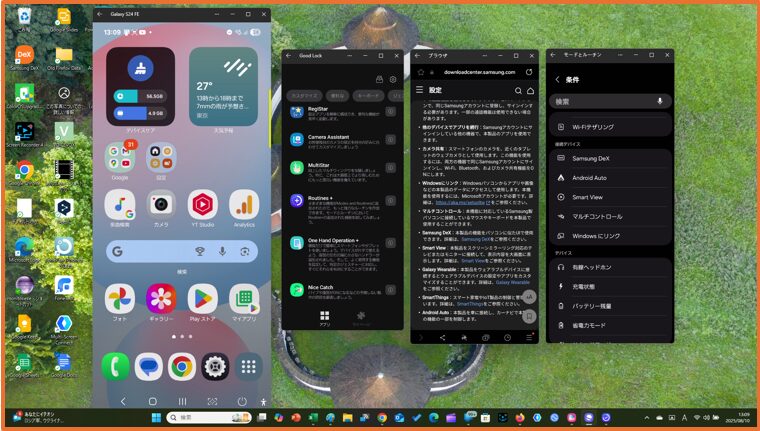Click share icon in browser bottom bar
The width and height of the screenshot is (760, 431).
click(x=442, y=337)
